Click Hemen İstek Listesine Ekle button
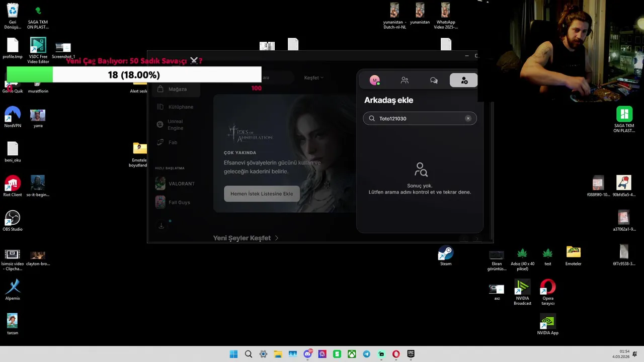The height and width of the screenshot is (362, 644). 262,194
